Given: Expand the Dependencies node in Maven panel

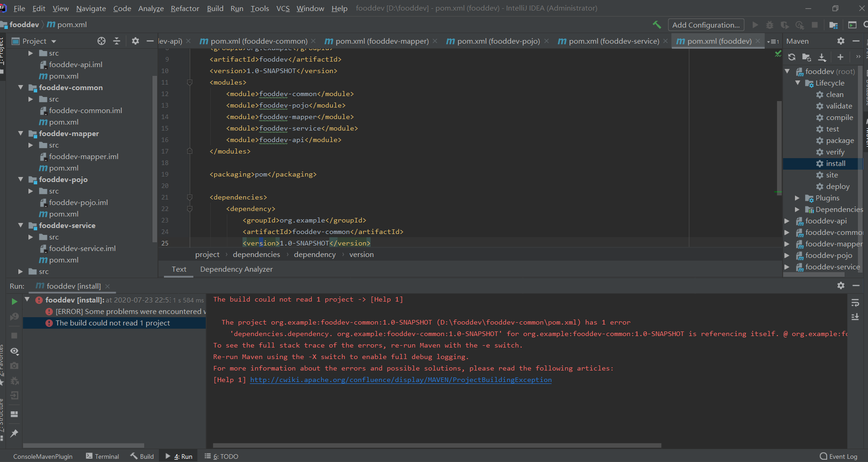Looking at the screenshot, I should (x=797, y=209).
